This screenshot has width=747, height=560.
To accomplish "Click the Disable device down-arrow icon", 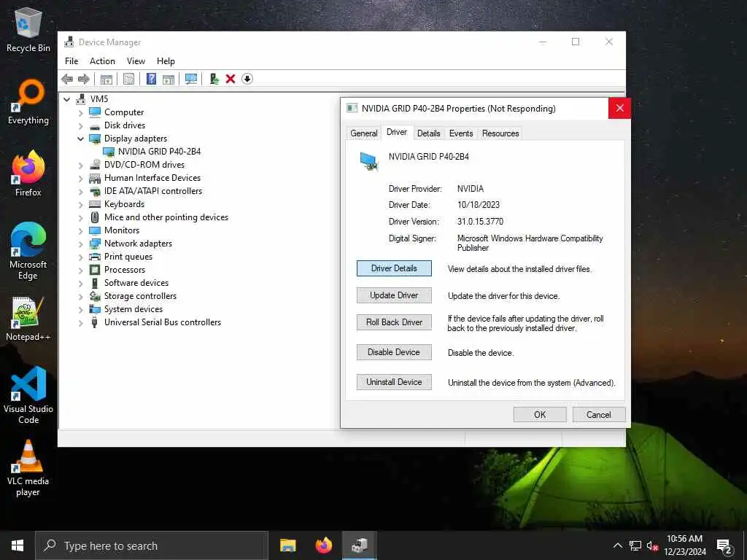I will [x=247, y=79].
